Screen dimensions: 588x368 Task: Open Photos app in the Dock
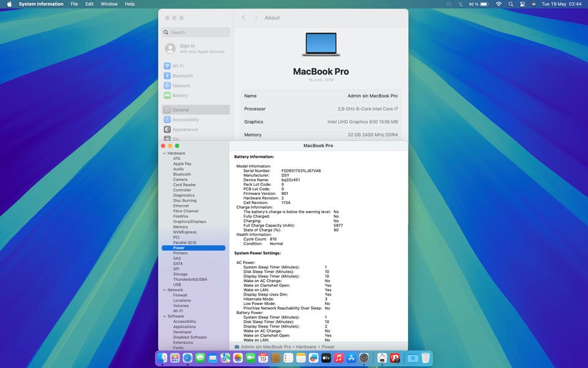pyautogui.click(x=238, y=358)
